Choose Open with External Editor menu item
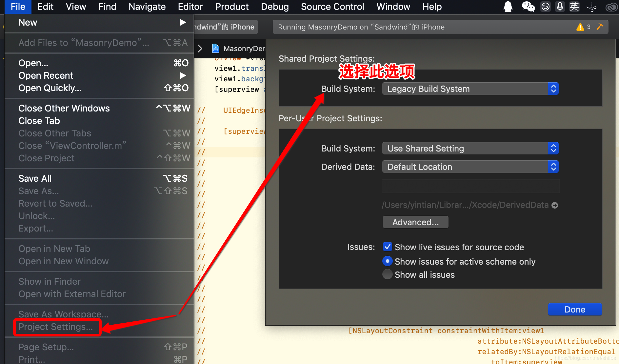 pos(100,294)
